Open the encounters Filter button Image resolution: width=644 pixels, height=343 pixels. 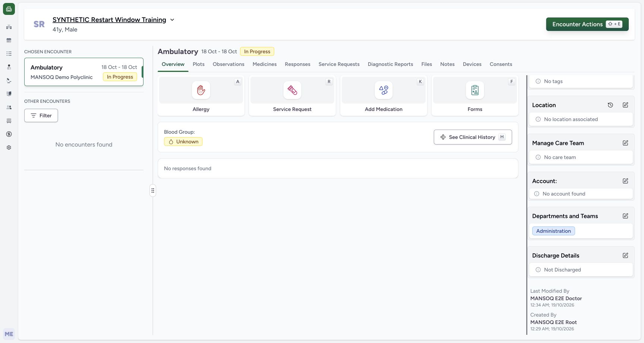41,115
